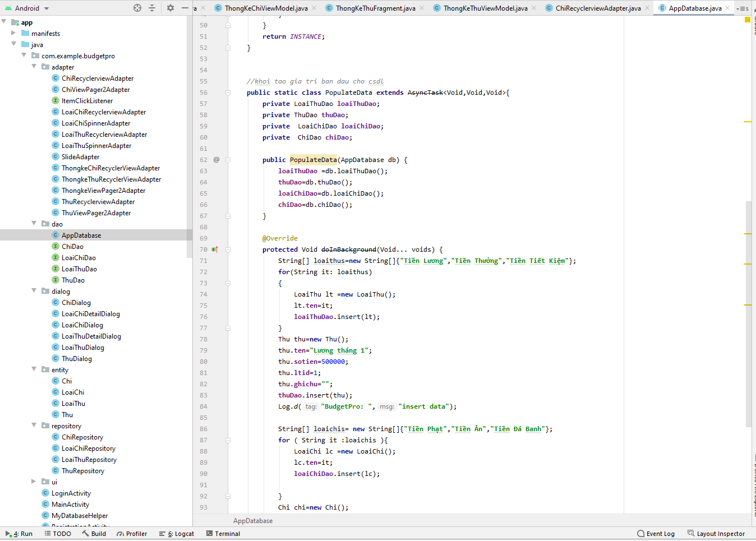This screenshot has height=541, width=756.
Task: Open Thu entity class
Action: 67,414
